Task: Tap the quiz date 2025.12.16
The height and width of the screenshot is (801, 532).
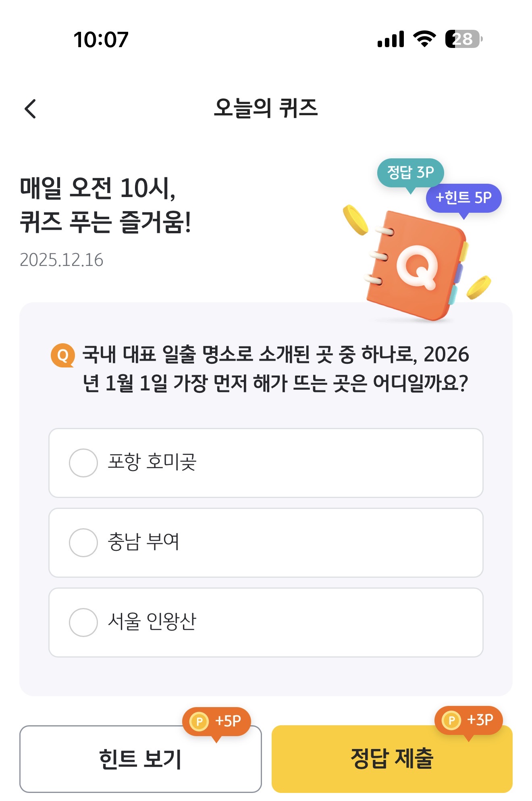Action: (x=62, y=260)
